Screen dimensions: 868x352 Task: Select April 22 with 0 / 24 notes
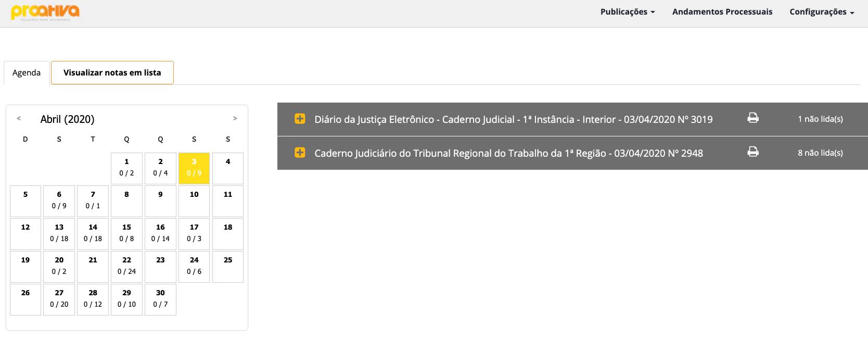point(126,267)
